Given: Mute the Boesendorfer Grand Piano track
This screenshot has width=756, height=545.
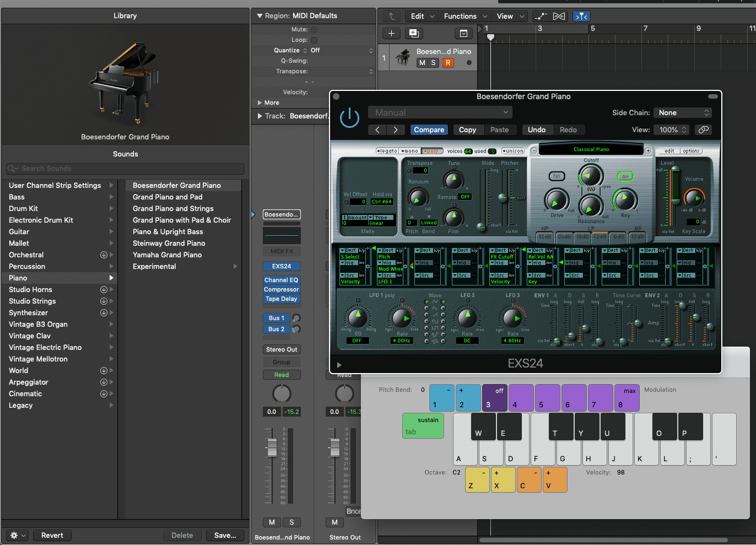Looking at the screenshot, I should 422,63.
